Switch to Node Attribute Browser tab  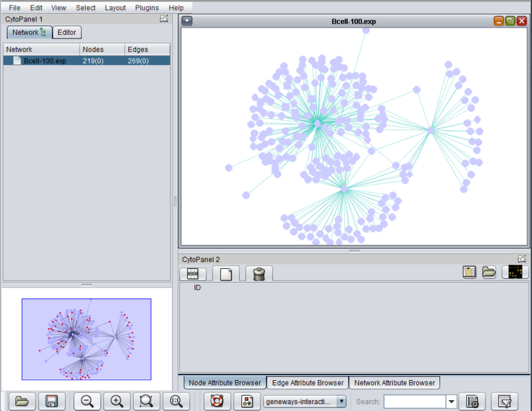[225, 383]
